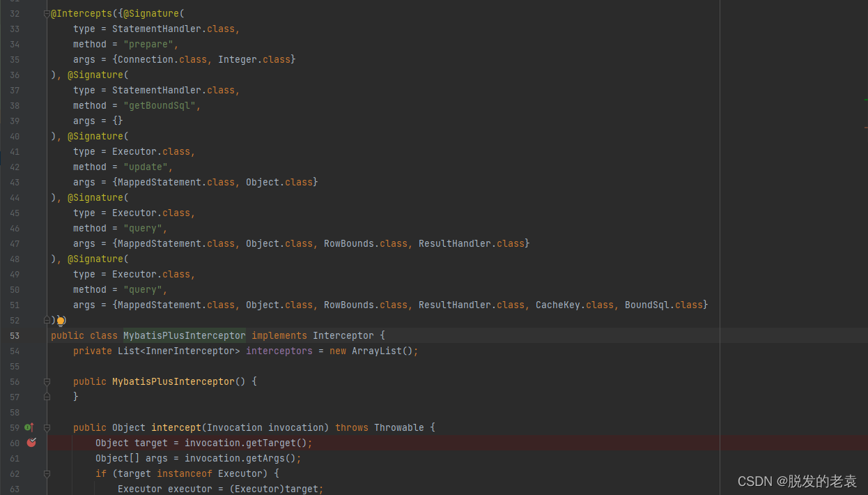The height and width of the screenshot is (495, 868).
Task: Click the highlighted MybatisPlusInterceptor class name
Action: (x=184, y=335)
